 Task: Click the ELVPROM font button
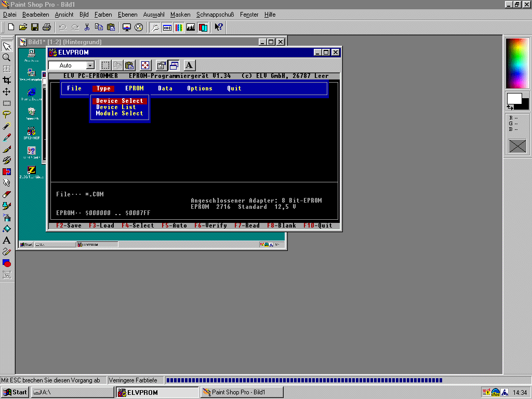click(x=189, y=65)
